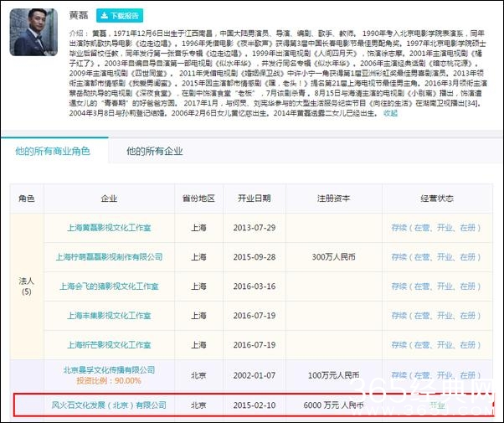
Task: Collapse the biography with 收起 link
Action: 390,113
